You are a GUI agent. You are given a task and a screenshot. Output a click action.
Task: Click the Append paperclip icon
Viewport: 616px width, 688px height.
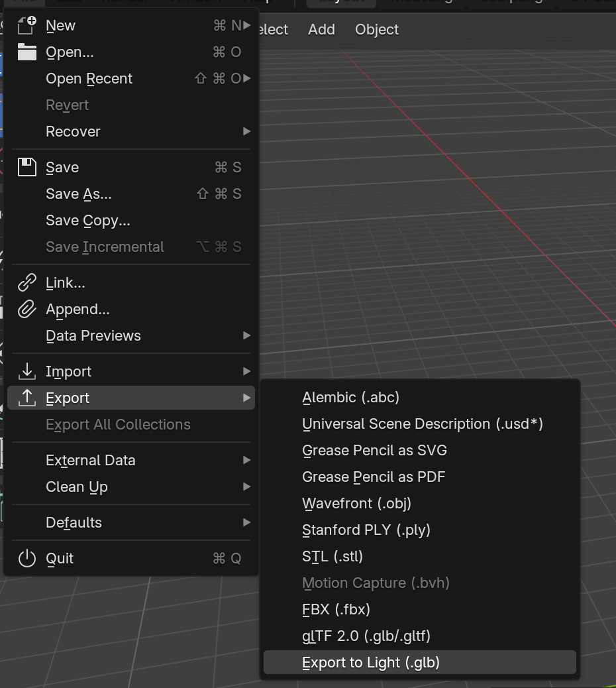tap(26, 310)
